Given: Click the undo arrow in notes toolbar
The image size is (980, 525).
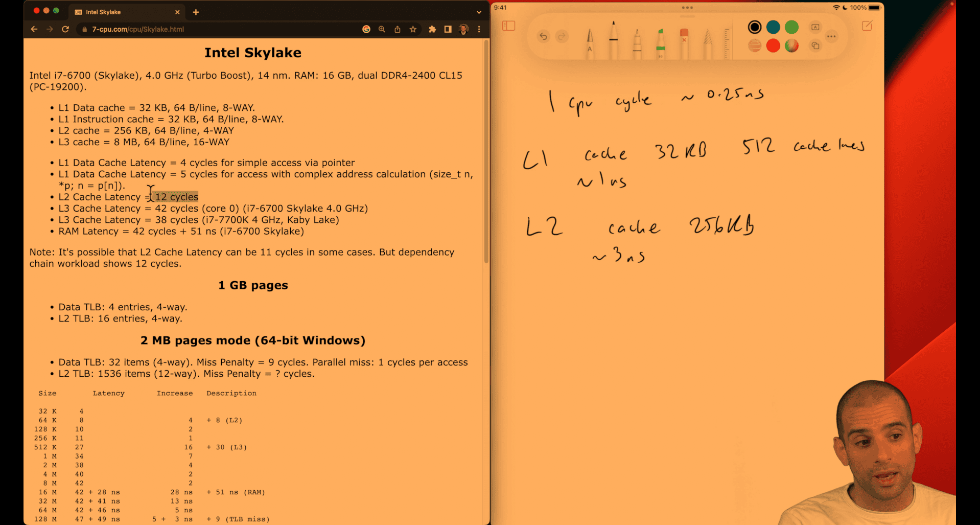Looking at the screenshot, I should point(543,36).
